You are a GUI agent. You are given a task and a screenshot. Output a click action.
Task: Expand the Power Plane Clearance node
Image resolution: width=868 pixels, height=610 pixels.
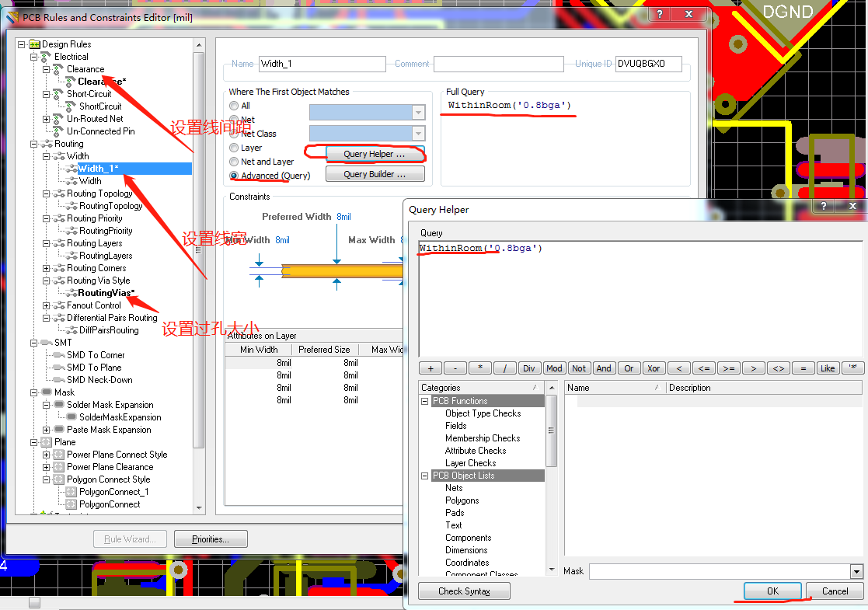click(47, 467)
